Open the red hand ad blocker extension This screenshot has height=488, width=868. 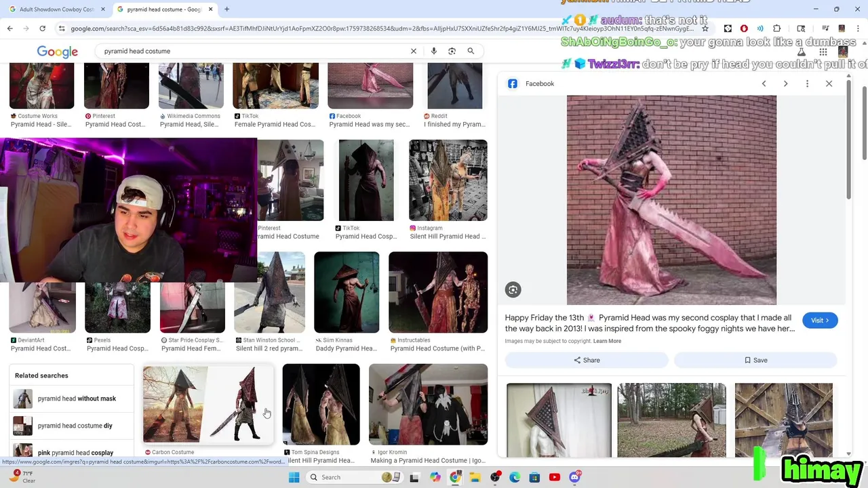[744, 28]
